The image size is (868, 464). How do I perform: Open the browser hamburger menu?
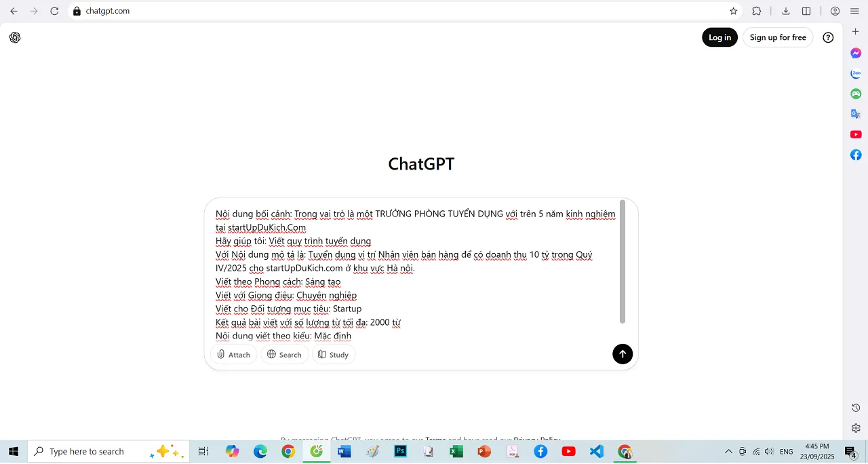(854, 11)
